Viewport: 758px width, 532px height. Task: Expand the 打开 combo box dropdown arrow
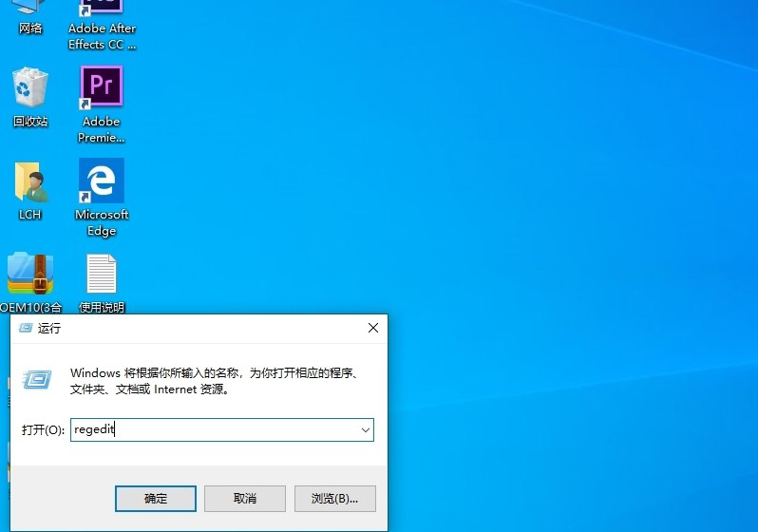pos(365,430)
